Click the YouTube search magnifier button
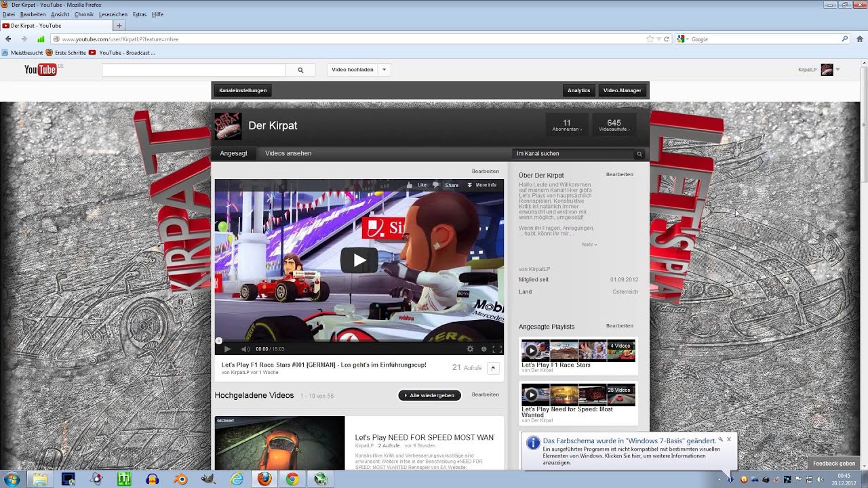The height and width of the screenshot is (488, 868). tap(300, 70)
